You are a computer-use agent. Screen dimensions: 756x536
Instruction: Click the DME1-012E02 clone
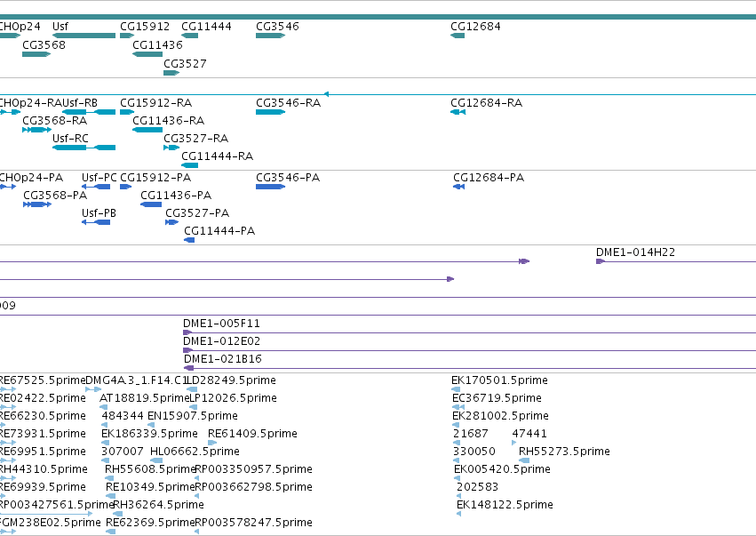(x=469, y=350)
